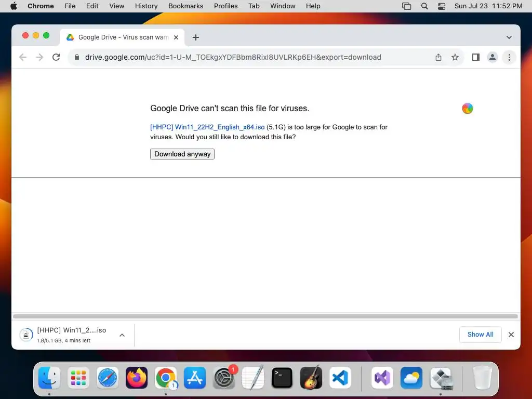Click Download anyway button
532x399 pixels.
182,154
